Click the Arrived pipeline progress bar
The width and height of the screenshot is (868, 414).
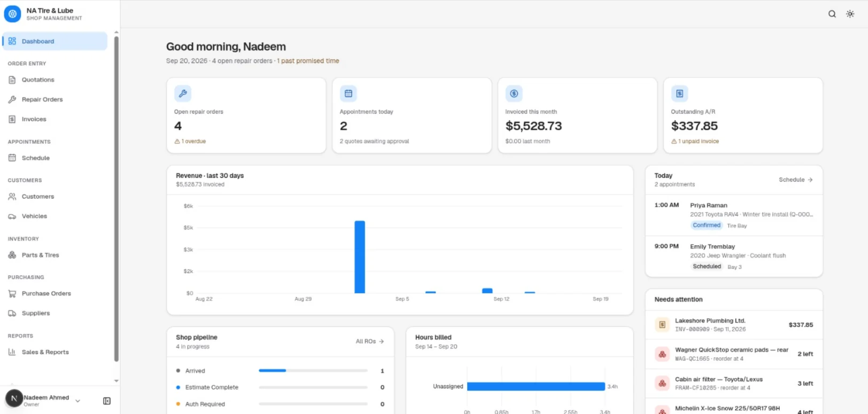coord(313,371)
